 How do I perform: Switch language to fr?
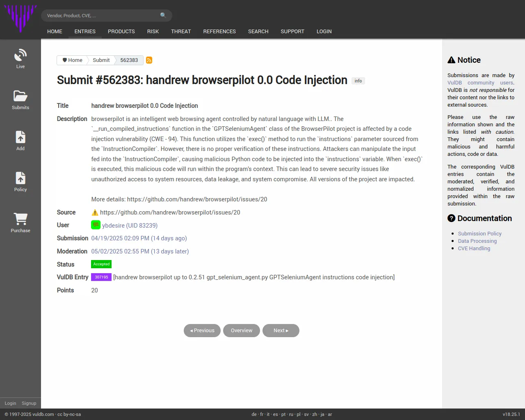tap(262, 414)
